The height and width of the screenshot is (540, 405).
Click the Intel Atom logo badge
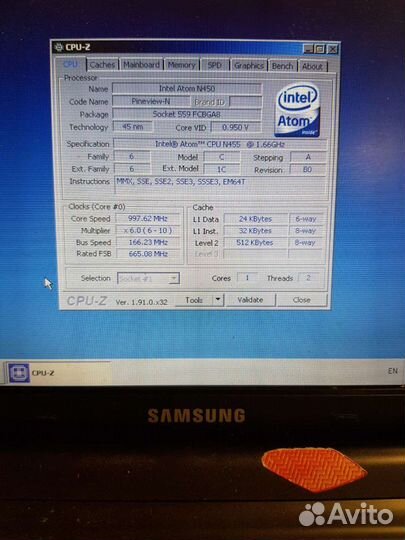click(x=297, y=110)
